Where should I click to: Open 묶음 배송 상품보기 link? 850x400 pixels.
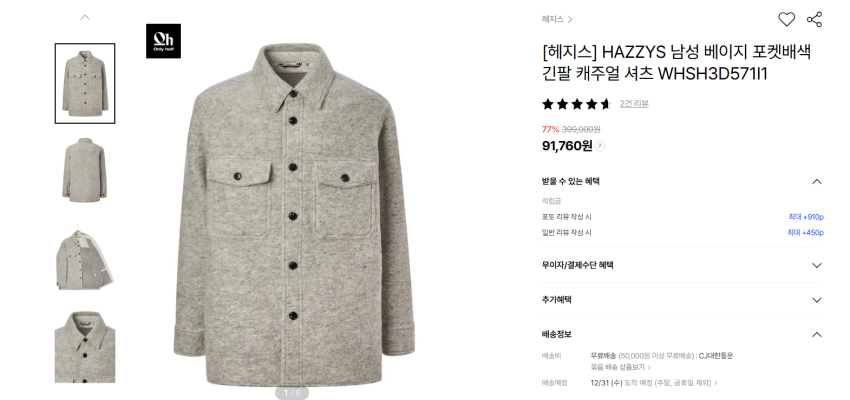point(621,367)
